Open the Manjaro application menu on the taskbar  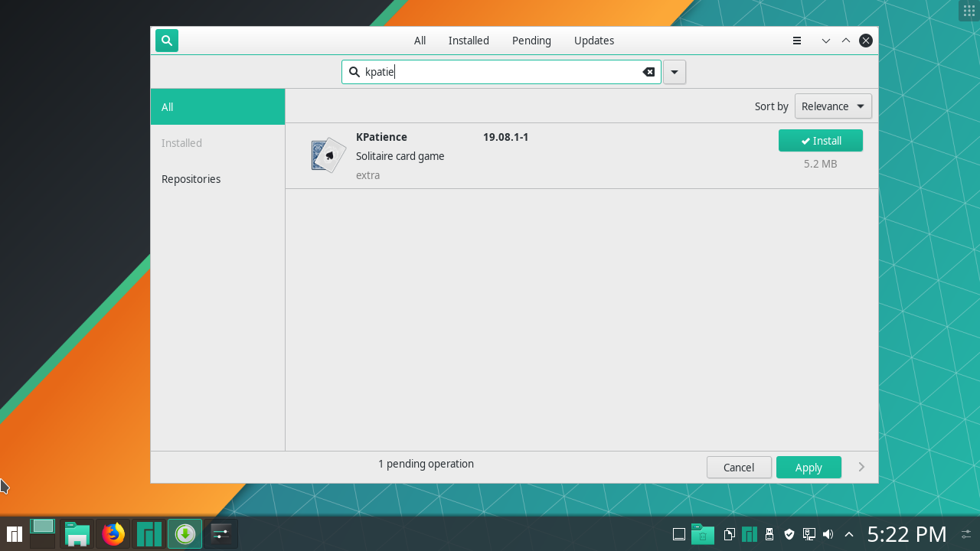point(14,533)
